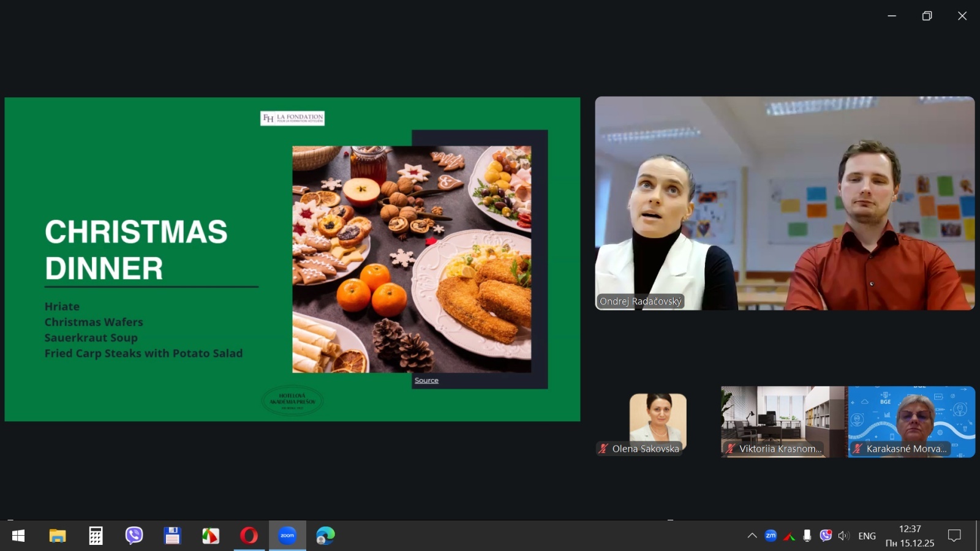
Task: Click muted mic icon on Karakasné Morva tile
Action: tap(858, 449)
